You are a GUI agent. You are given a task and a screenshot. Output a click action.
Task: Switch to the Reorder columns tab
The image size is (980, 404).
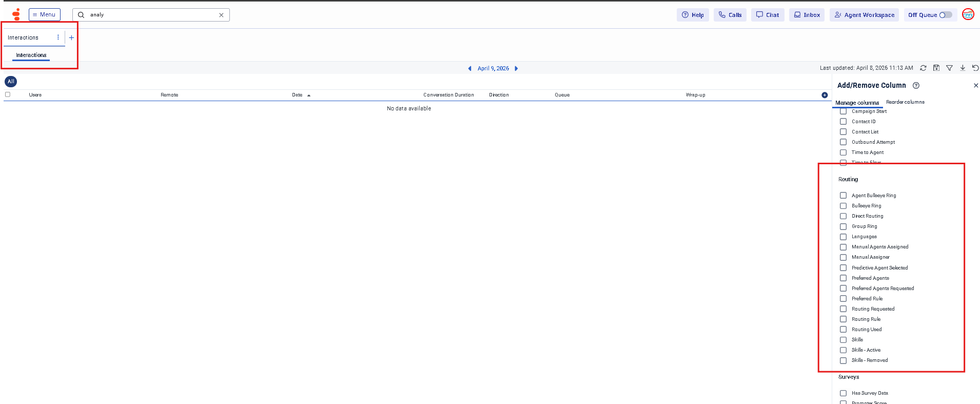coord(905,102)
